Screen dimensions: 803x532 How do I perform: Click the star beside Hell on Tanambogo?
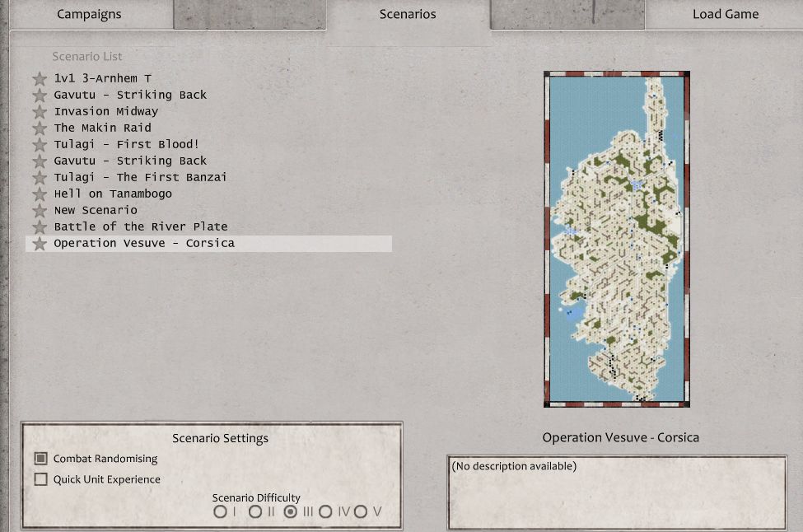click(40, 194)
